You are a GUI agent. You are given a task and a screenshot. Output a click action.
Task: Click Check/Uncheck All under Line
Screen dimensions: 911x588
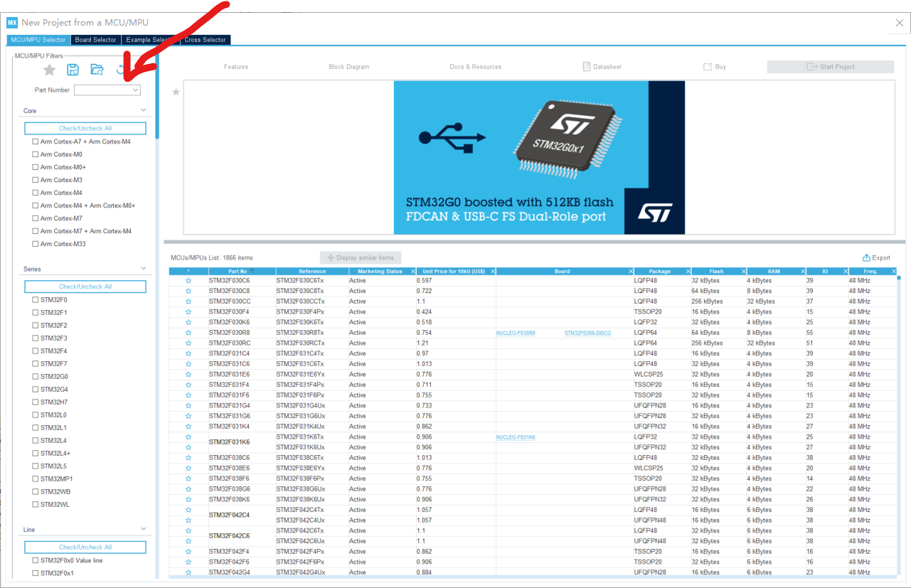[x=85, y=547]
